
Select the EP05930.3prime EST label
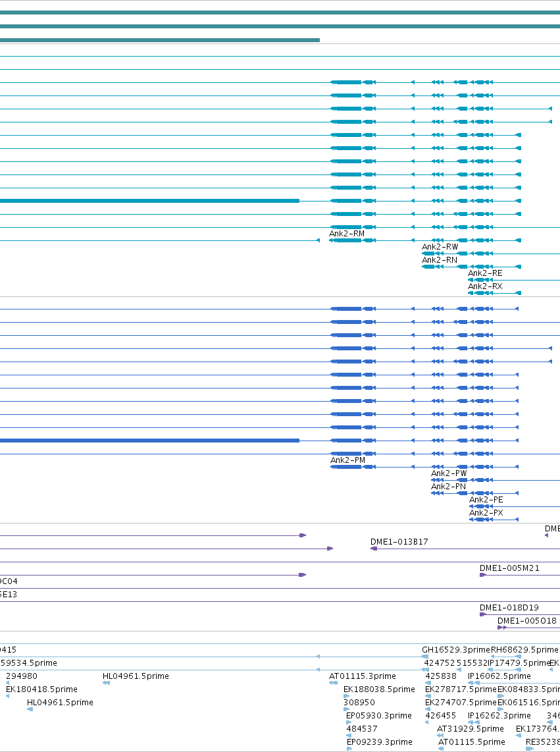[379, 716]
